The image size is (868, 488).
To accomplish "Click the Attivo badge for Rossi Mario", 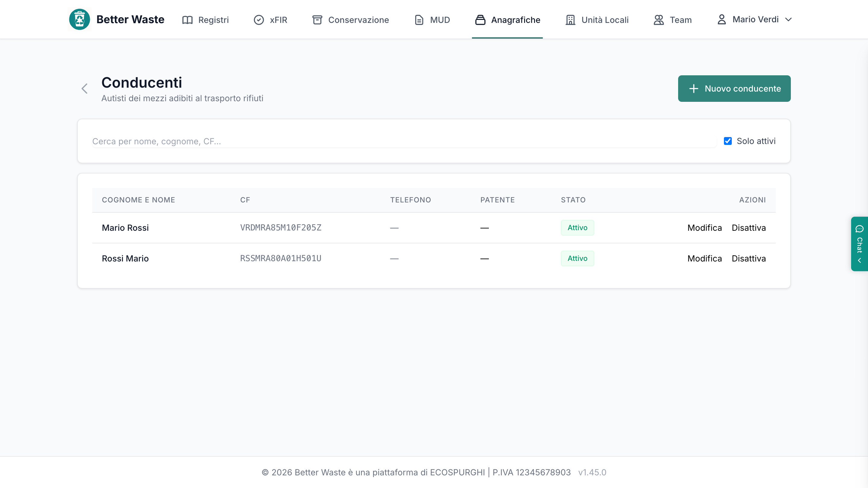I will [x=577, y=258].
